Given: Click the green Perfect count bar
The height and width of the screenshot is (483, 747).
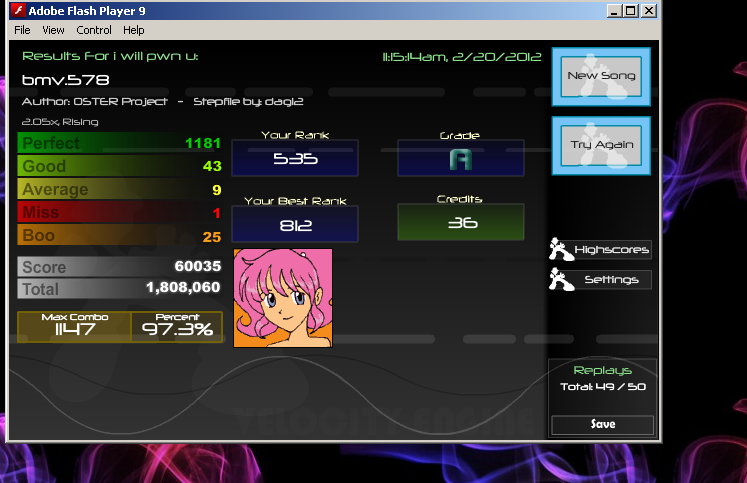Looking at the screenshot, I should 120,143.
